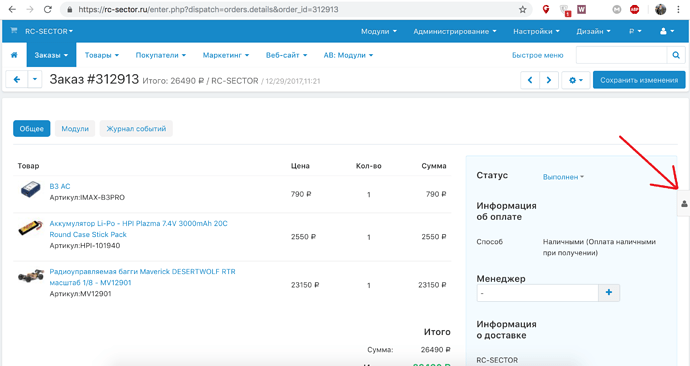The width and height of the screenshot is (690, 366).
Task: Click the Chrome profile avatar
Action: pos(661,9)
